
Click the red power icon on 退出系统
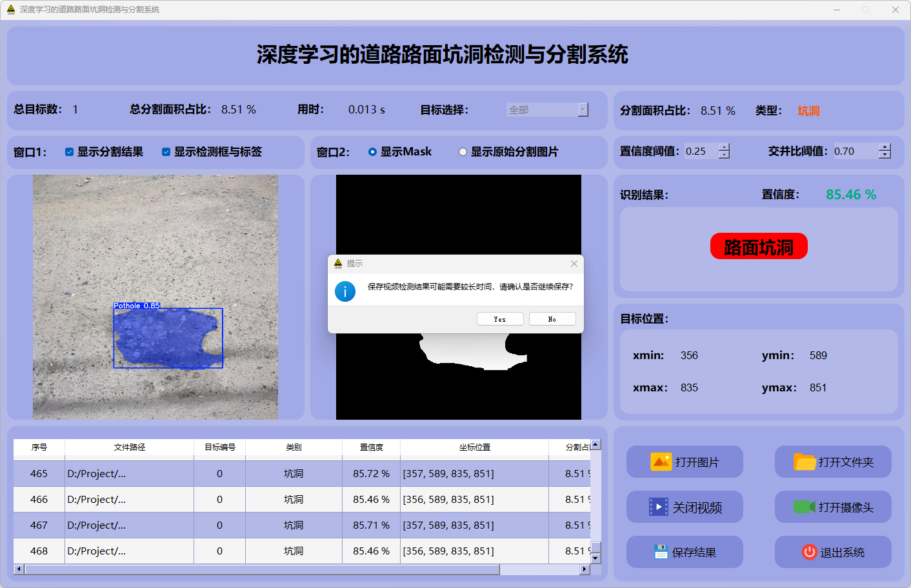tap(809, 552)
